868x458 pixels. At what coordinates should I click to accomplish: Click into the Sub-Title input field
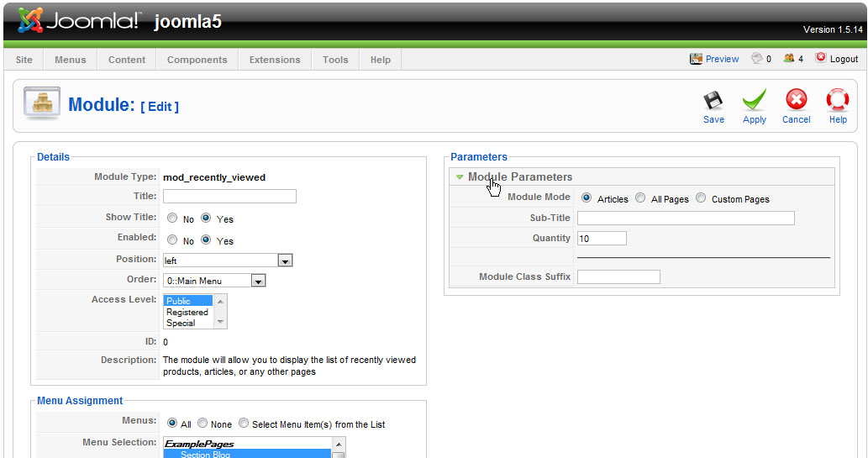point(686,218)
